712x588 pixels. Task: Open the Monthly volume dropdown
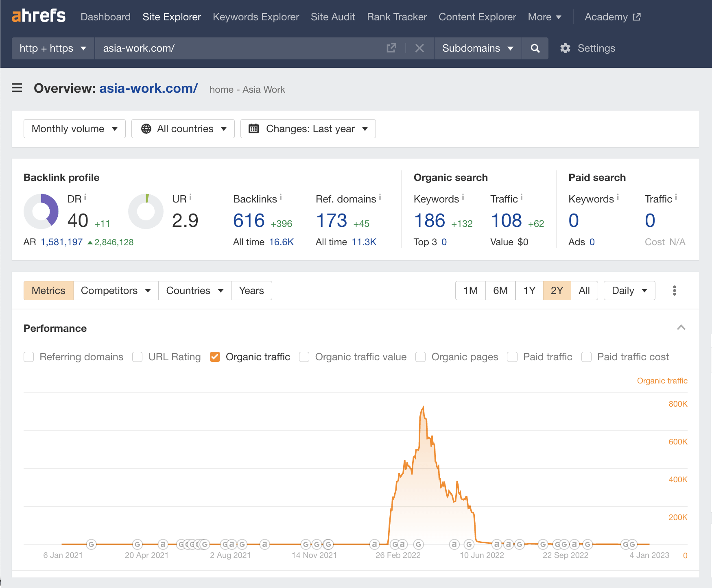(x=74, y=128)
